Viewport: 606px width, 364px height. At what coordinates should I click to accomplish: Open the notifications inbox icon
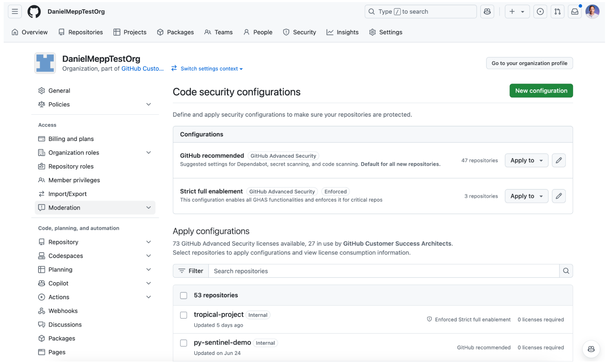[x=575, y=12]
